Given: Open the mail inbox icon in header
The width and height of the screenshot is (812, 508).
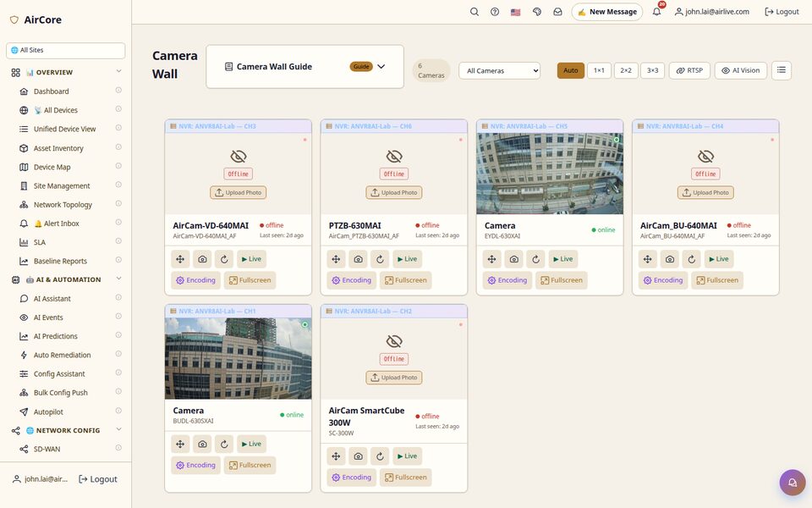Looking at the screenshot, I should (x=557, y=11).
